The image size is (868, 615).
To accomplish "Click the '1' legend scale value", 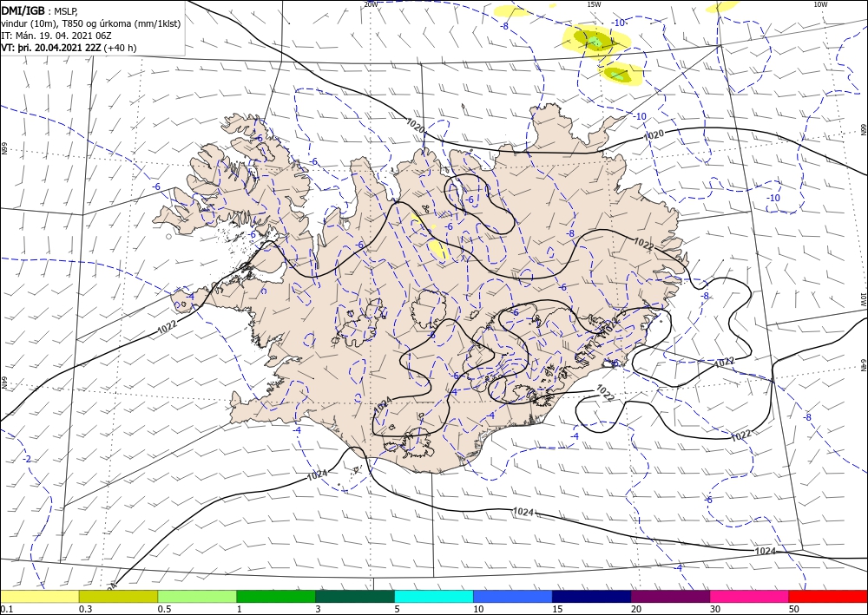I will pyautogui.click(x=239, y=609).
